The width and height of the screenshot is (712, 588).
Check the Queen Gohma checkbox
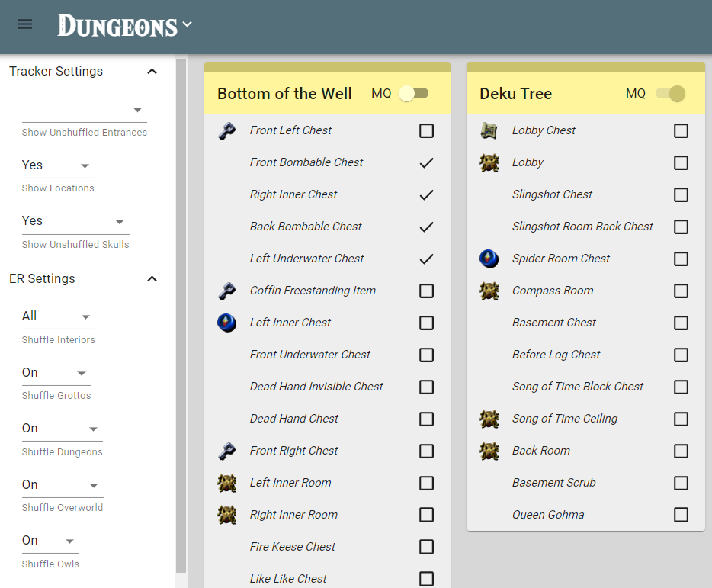click(x=681, y=515)
